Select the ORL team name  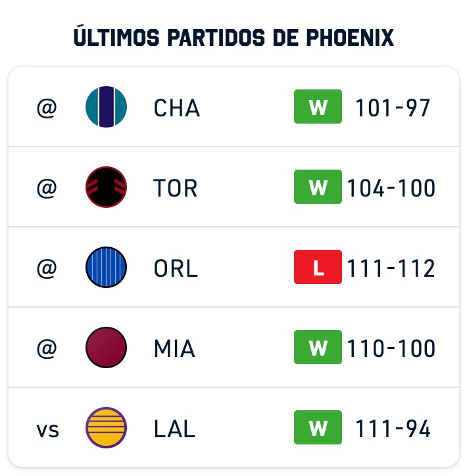176,268
